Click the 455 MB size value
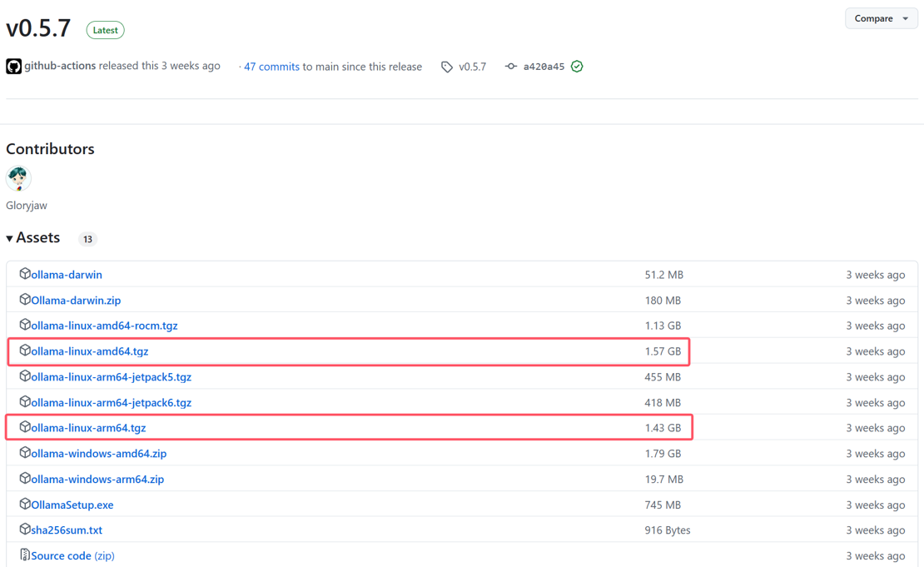This screenshot has height=567, width=924. click(663, 376)
